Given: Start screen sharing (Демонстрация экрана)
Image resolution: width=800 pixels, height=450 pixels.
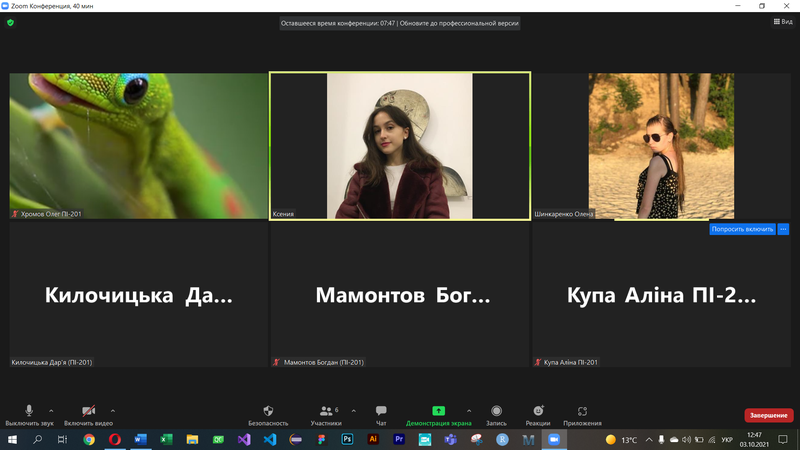Looking at the screenshot, I should click(x=438, y=415).
